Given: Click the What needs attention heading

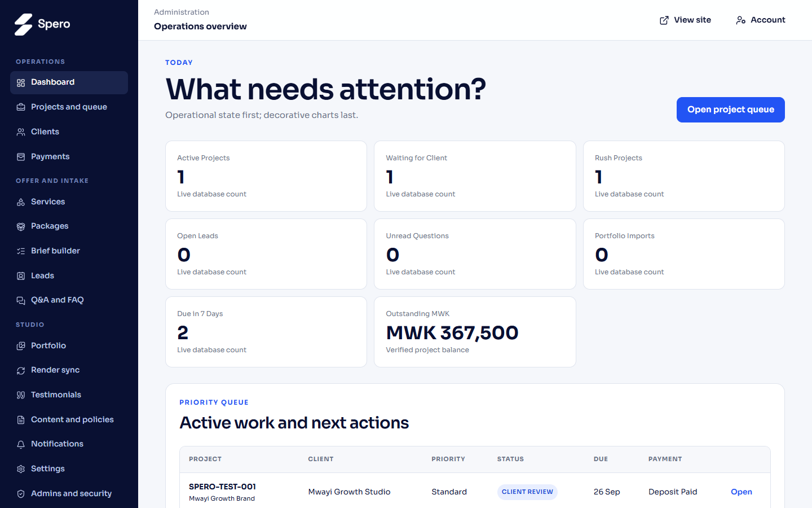Looking at the screenshot, I should [x=326, y=89].
